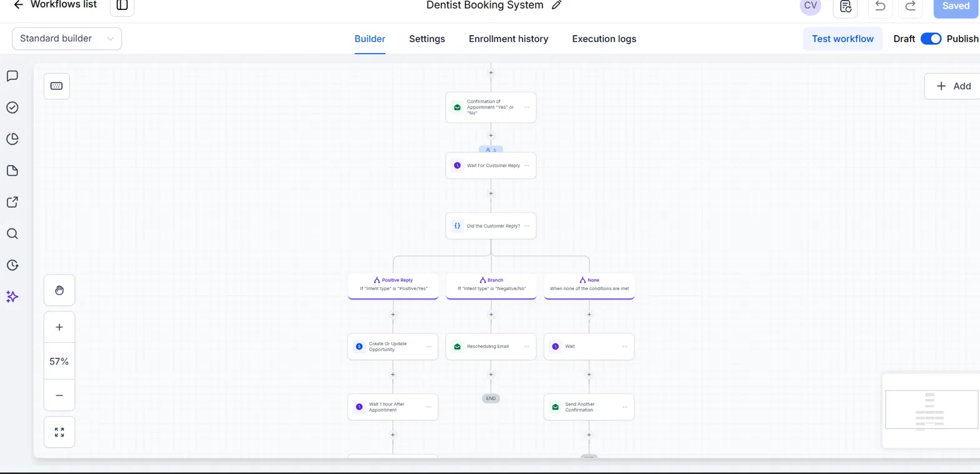Viewport: 980px width, 474px height.
Task: Open options menu on Rescheduling Email node
Action: tap(527, 346)
